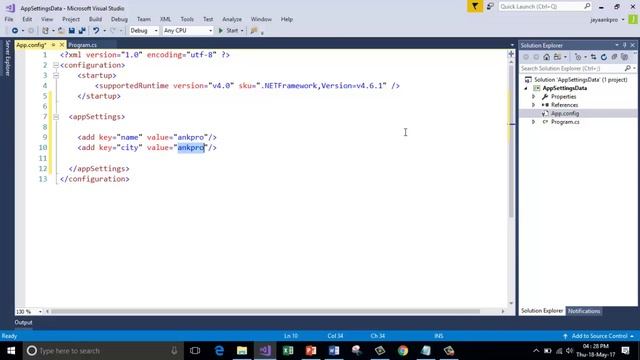Click the Task View taskbar icon
Viewport: 640px width, 360px height.
195,351
